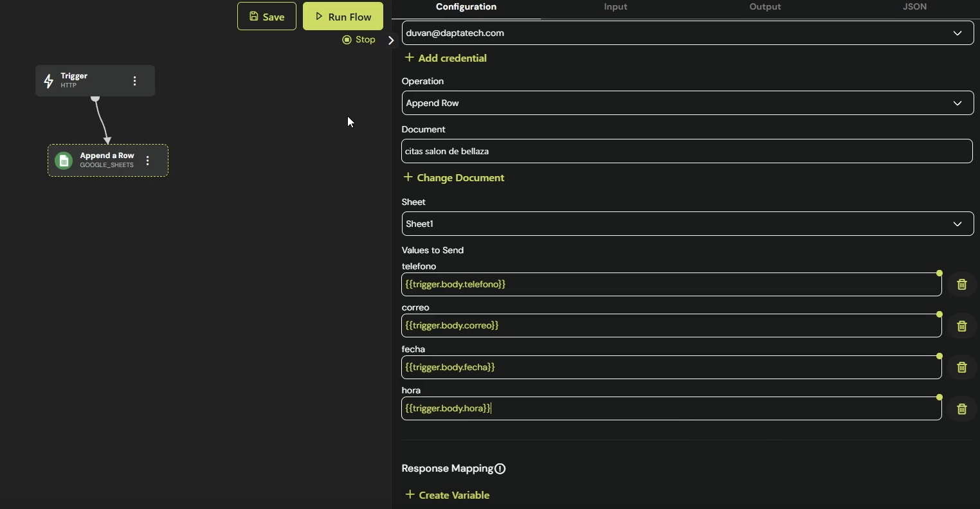Screen dimensions: 980x509
Task: Remove the fecha value using trash icon
Action: point(961,368)
